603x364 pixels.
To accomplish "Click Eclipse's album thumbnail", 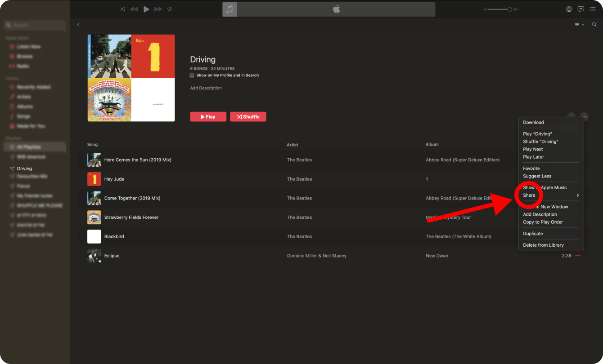I will click(x=94, y=256).
